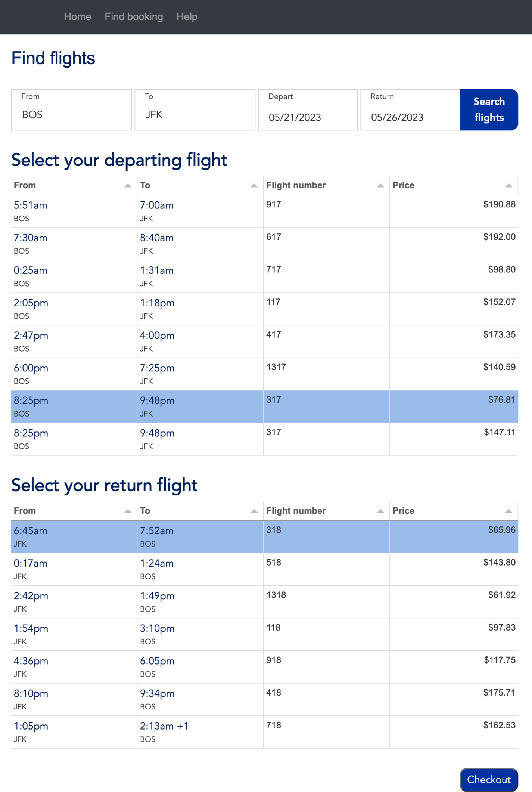Open the Help link in navigation
Screen dimensions: 532x792
[x=187, y=17]
